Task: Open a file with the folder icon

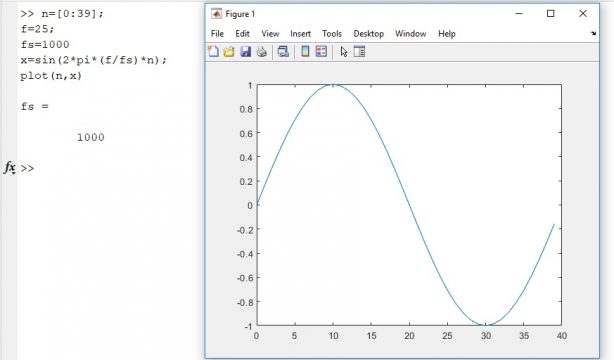Action: 229,52
